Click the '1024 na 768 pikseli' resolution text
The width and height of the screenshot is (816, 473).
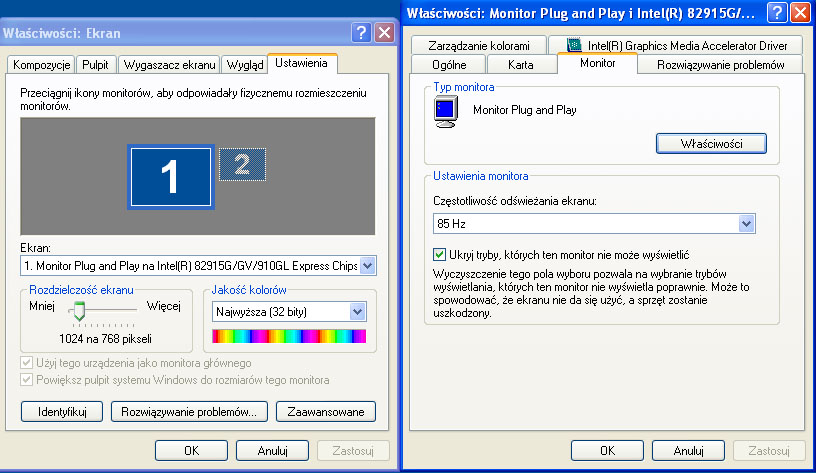(106, 339)
